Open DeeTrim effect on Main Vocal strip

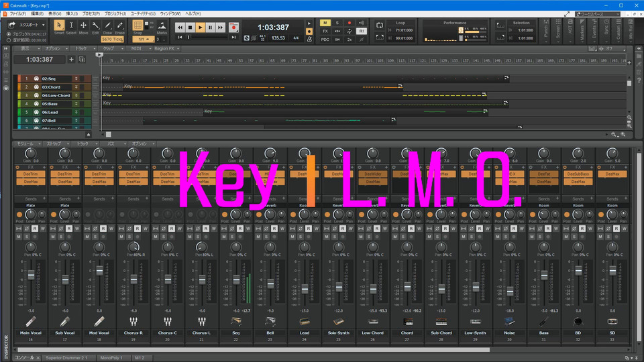(x=31, y=174)
